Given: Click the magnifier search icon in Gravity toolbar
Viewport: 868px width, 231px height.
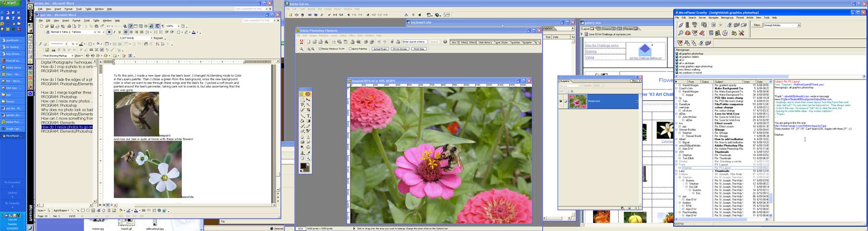Looking at the screenshot, I should coord(681,33).
